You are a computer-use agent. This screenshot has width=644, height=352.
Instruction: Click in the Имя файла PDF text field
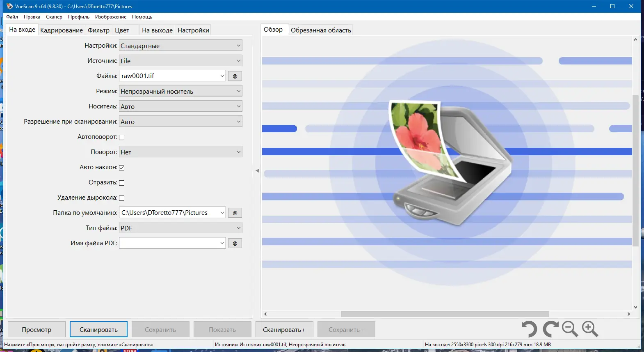pyautogui.click(x=169, y=243)
